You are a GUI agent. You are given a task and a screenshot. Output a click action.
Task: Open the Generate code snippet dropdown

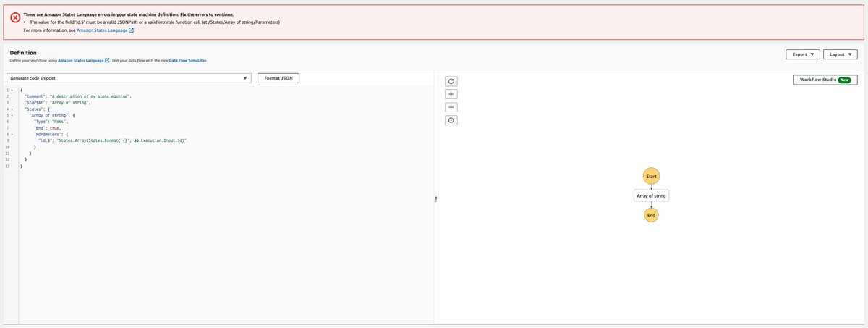click(129, 77)
